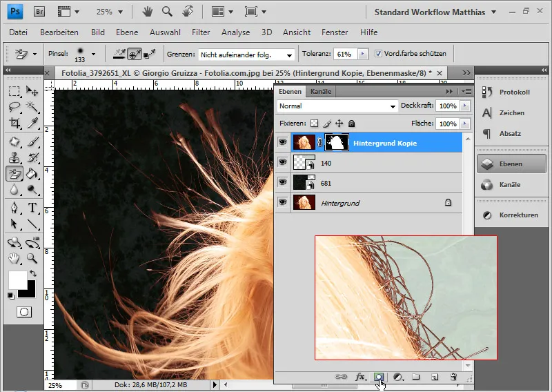
Task: Select the 3D Orbit camera tool
Action: (x=32, y=243)
